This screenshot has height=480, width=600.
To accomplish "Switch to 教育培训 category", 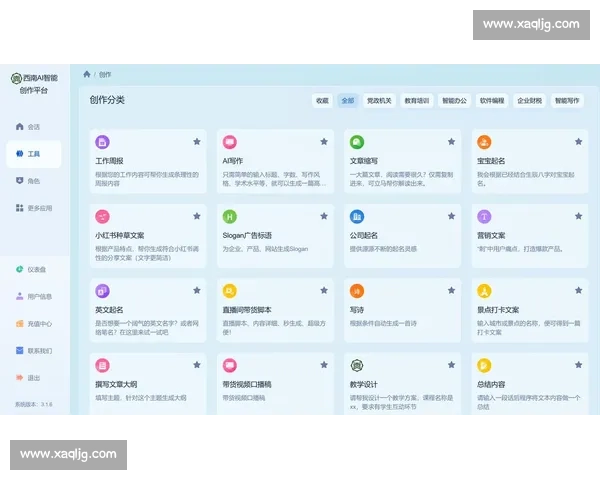I will click(417, 101).
